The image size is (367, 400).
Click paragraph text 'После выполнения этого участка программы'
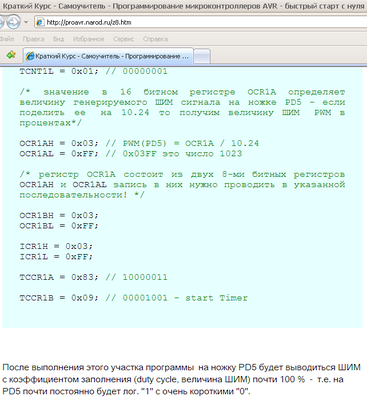98,367
